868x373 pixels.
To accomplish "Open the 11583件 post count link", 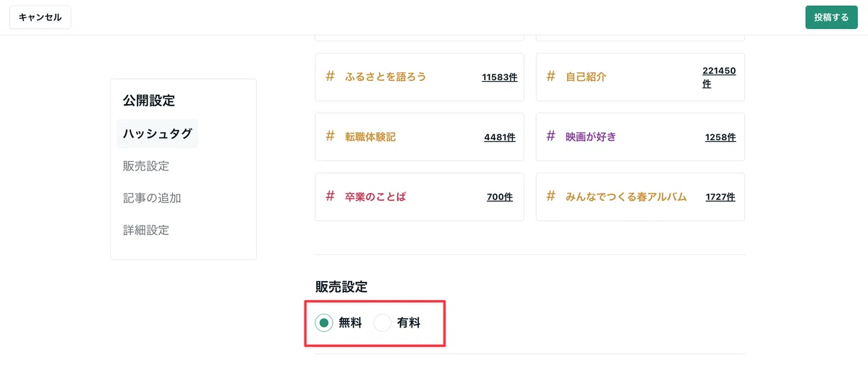I will [500, 77].
